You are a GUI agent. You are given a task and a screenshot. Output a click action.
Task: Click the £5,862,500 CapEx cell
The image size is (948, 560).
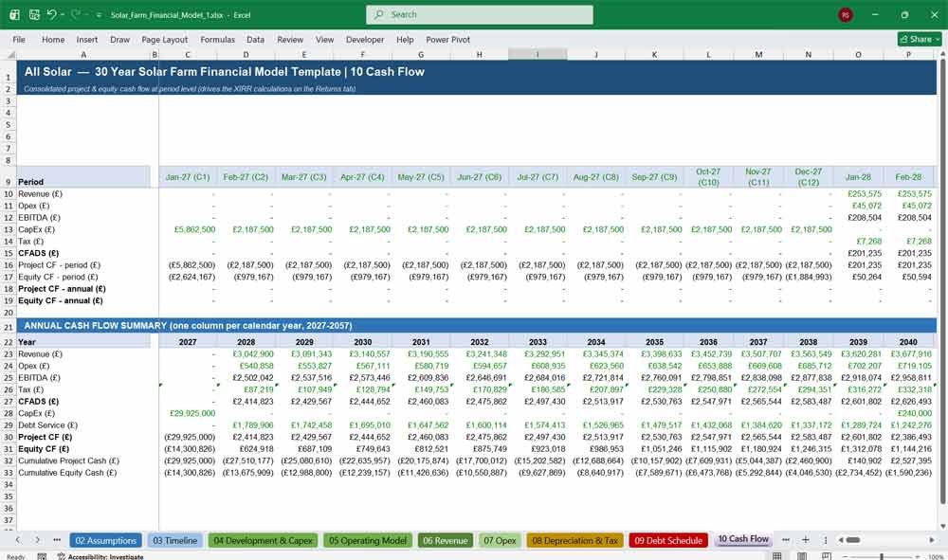[188, 229]
